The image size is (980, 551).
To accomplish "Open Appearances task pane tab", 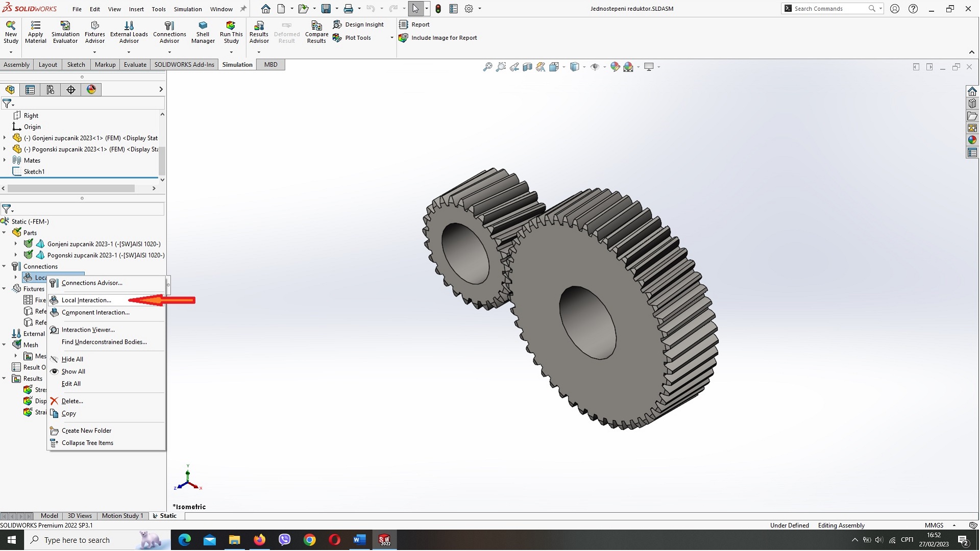I will (972, 140).
